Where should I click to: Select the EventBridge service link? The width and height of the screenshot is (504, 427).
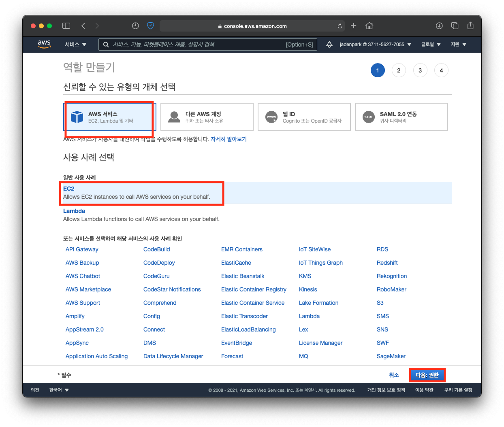pos(237,343)
